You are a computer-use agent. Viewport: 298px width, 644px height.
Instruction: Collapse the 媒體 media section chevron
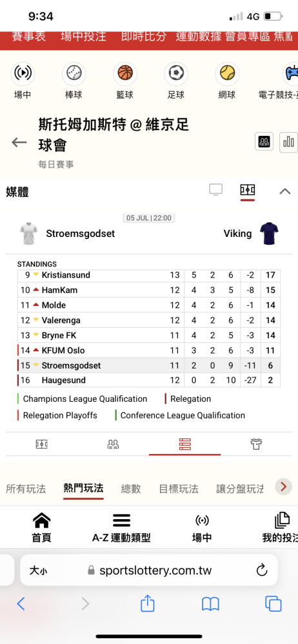point(285,191)
